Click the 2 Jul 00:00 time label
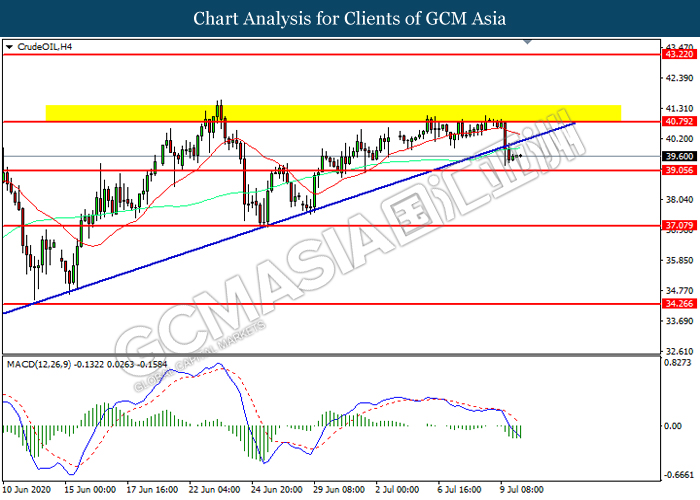The height and width of the screenshot is (500, 700). point(397,490)
